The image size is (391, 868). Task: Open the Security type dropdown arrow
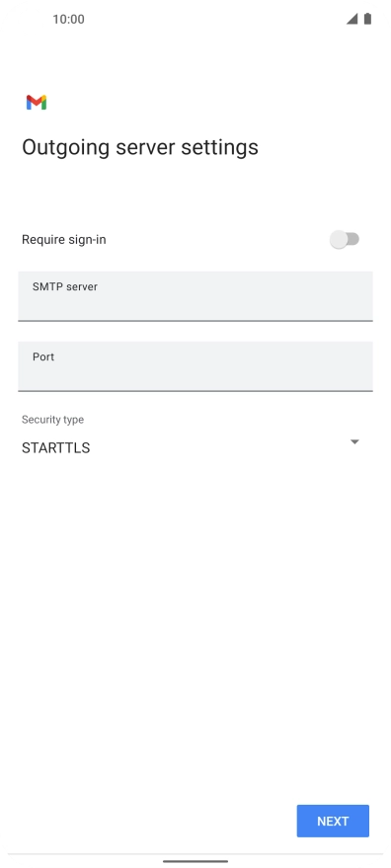pos(355,441)
